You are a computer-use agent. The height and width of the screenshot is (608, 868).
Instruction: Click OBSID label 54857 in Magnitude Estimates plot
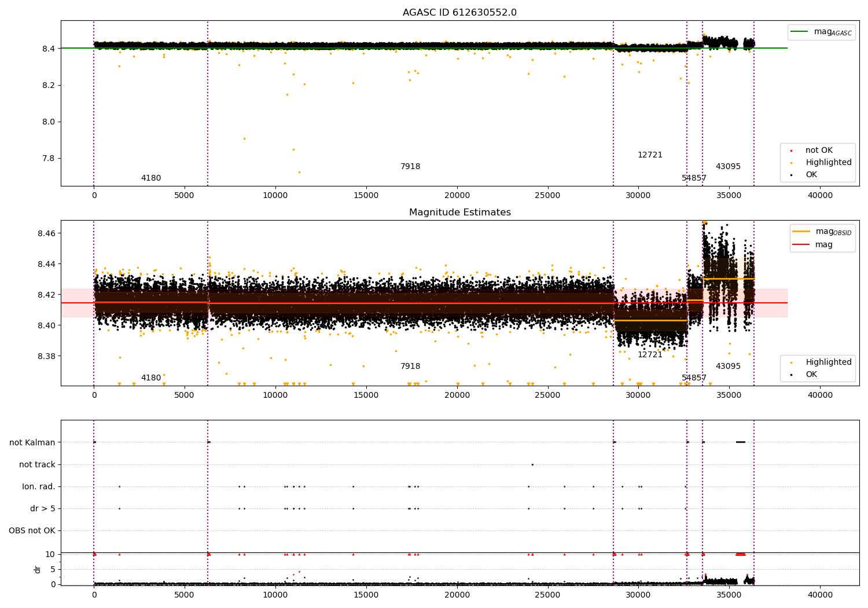tap(694, 378)
